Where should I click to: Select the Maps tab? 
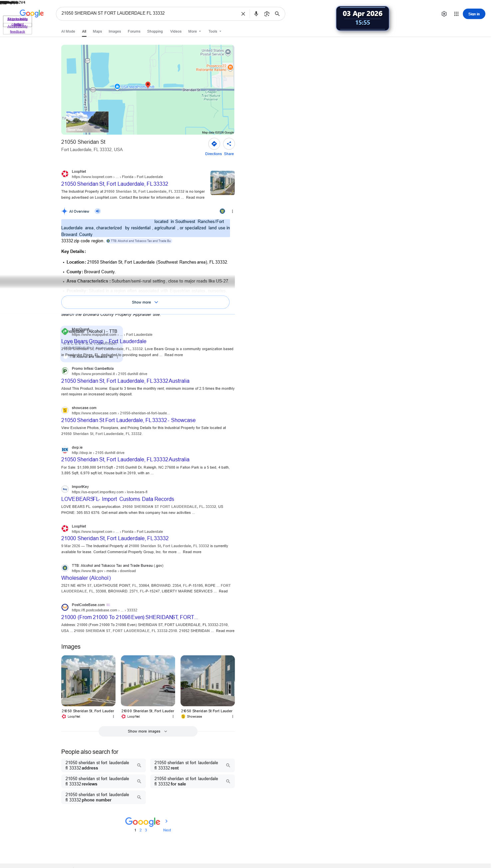pos(98,32)
